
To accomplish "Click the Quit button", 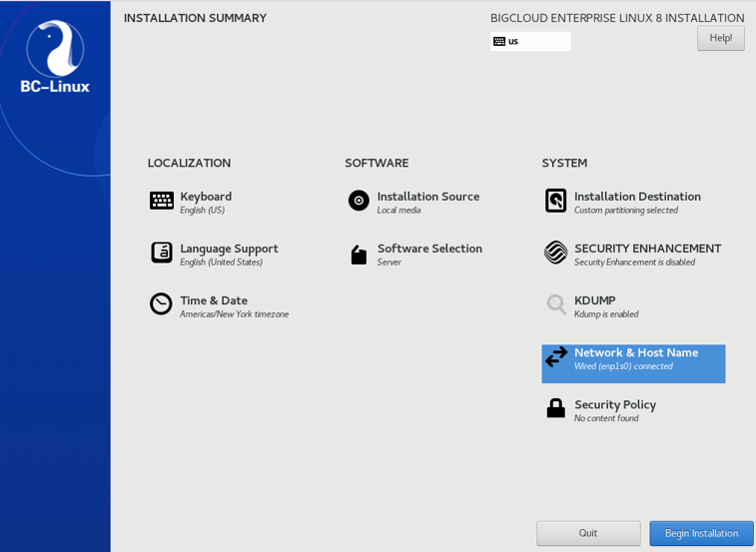I will coord(588,533).
